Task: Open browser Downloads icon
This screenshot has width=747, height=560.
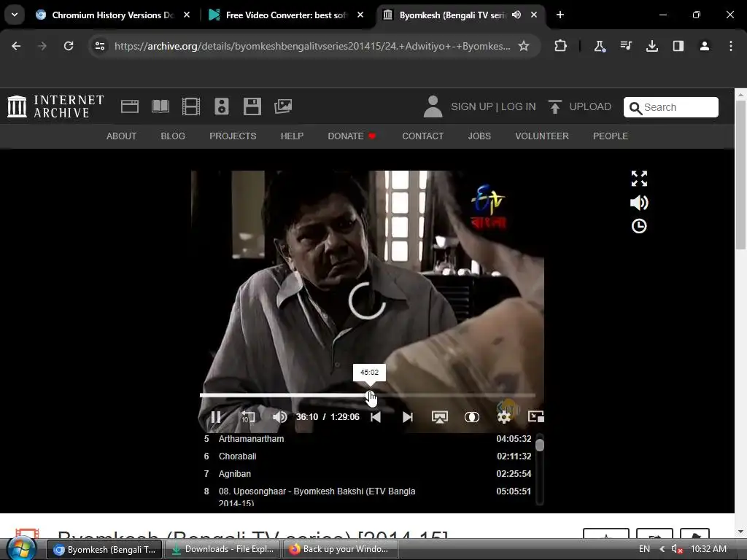Action: tap(652, 46)
